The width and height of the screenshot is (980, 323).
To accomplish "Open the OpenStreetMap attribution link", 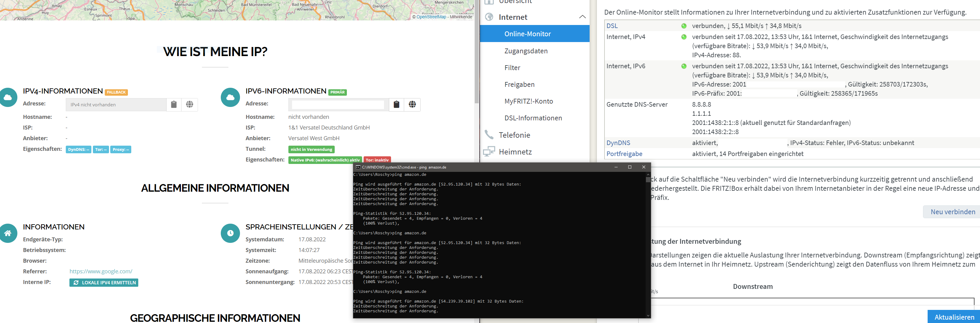I will point(431,17).
